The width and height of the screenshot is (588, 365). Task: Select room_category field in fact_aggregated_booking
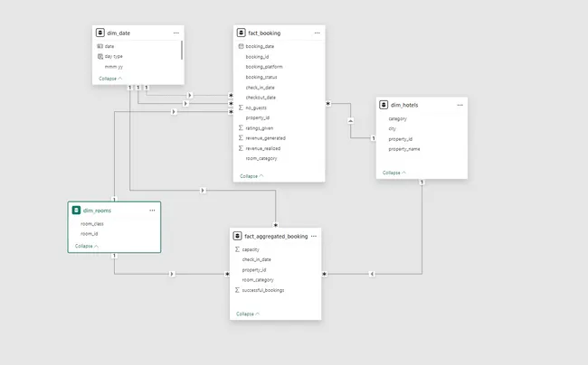click(x=258, y=280)
